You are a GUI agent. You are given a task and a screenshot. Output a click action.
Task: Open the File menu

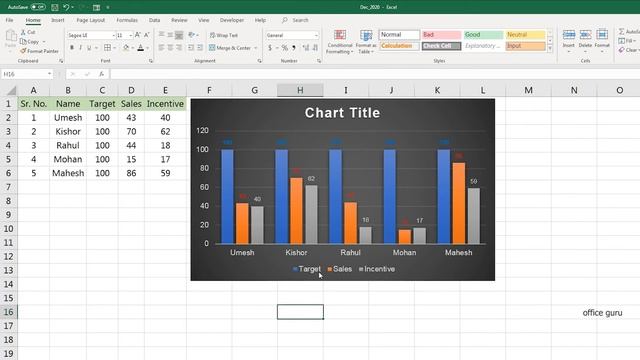point(9,20)
